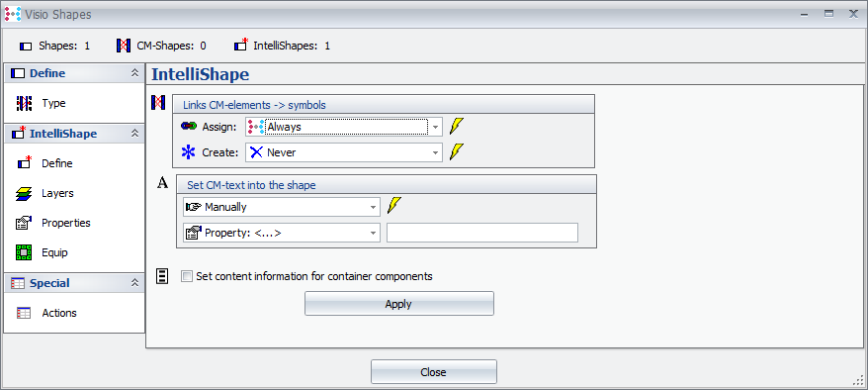Click the lightning bolt beside Manually dropdown
Image resolution: width=868 pixels, height=390 pixels.
coord(393,206)
